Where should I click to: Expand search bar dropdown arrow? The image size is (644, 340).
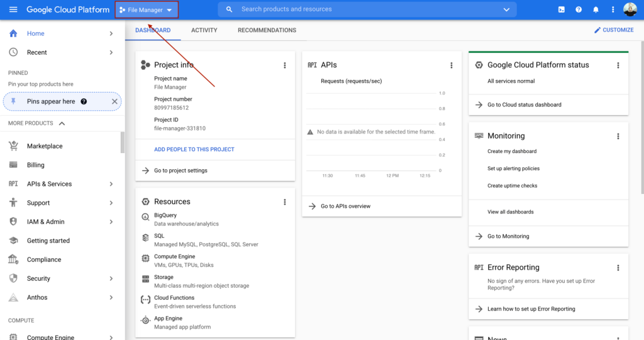[x=506, y=9]
